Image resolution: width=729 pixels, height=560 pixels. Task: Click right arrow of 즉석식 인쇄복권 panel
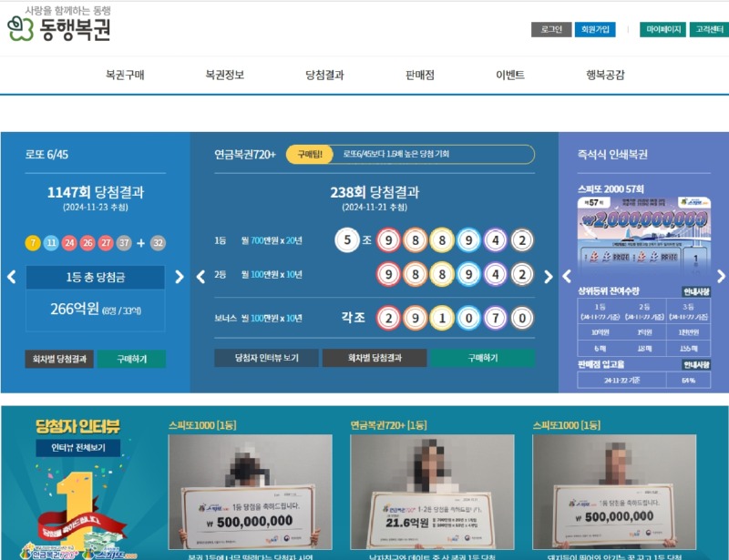pos(721,277)
